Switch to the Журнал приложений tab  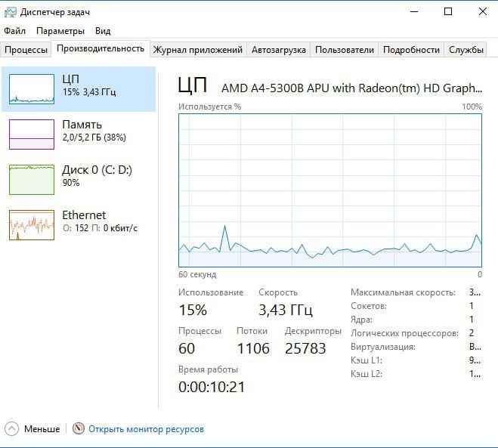[x=198, y=50]
